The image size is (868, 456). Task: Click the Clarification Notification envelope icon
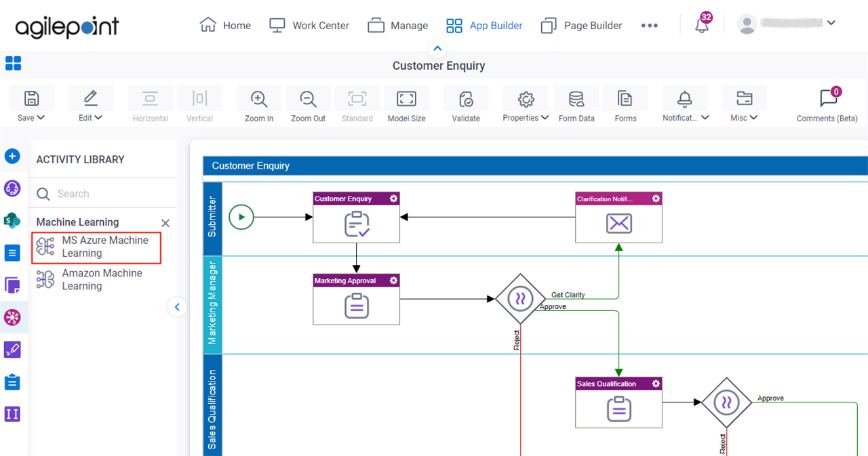click(619, 224)
